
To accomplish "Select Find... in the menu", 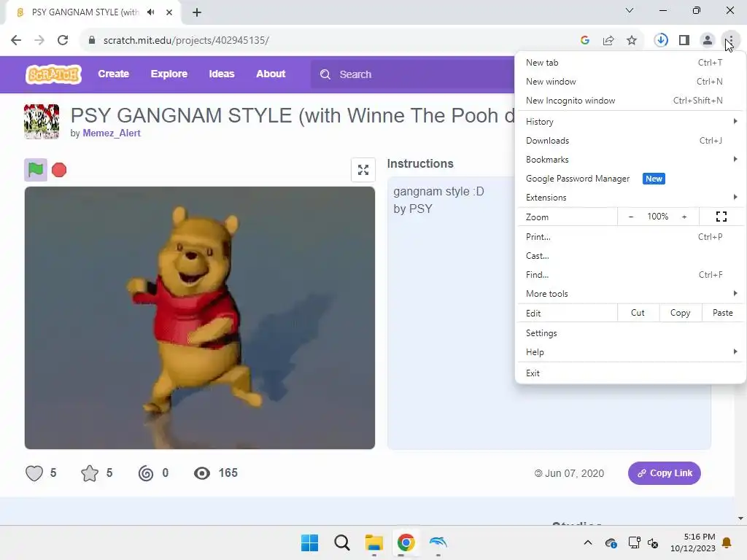I will click(x=630, y=275).
